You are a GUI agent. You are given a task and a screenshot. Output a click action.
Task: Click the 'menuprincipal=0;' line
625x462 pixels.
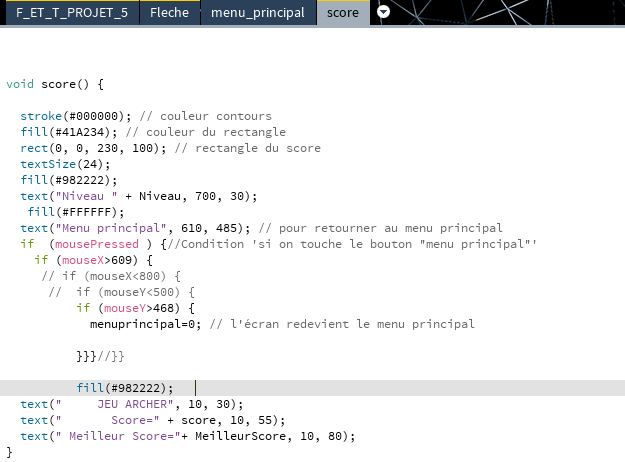(282, 324)
